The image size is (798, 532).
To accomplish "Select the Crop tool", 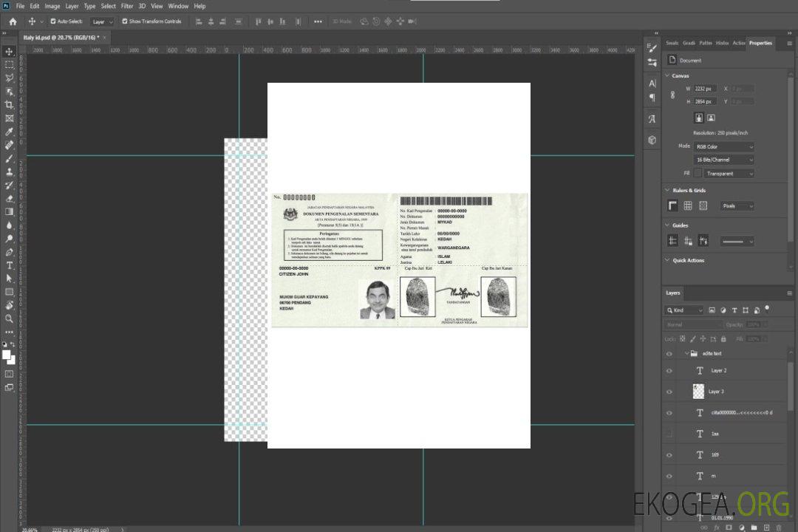I will (9, 105).
